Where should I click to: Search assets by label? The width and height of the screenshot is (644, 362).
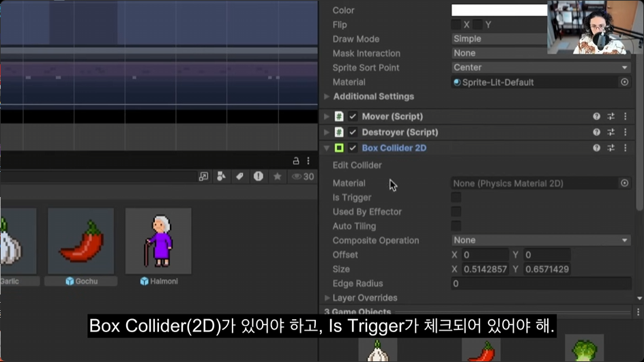pyautogui.click(x=239, y=177)
